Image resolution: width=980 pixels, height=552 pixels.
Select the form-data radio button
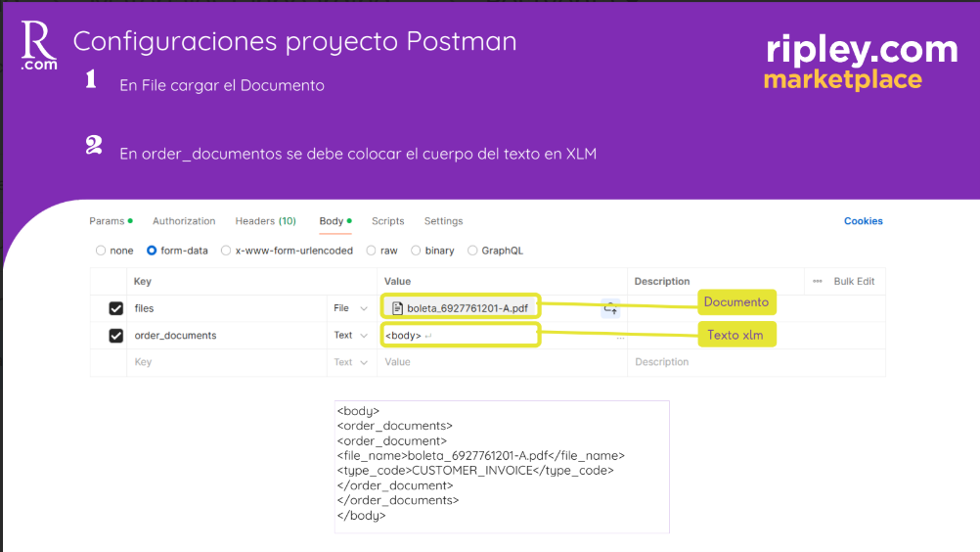(152, 251)
